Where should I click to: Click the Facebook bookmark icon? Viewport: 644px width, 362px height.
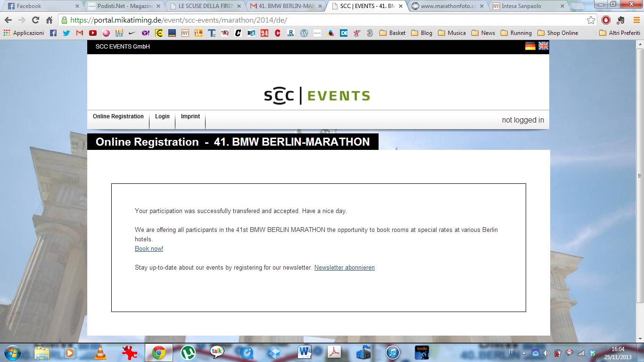(53, 33)
